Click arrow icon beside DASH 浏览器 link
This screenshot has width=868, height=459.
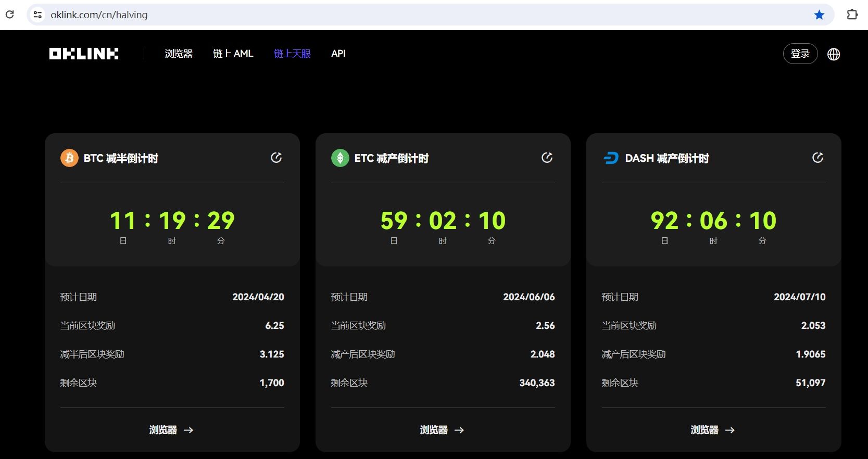[x=730, y=430]
